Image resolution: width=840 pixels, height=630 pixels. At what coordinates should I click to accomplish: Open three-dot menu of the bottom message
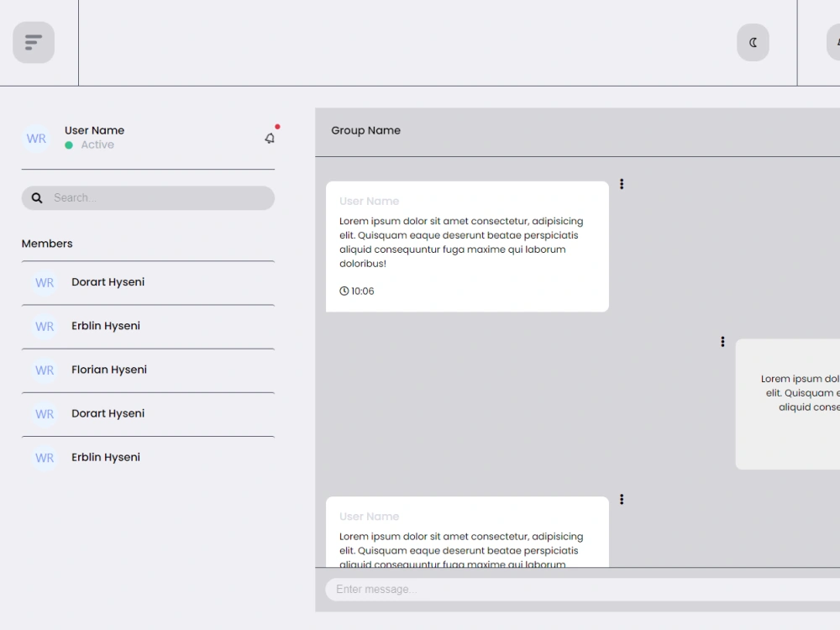[x=622, y=499]
